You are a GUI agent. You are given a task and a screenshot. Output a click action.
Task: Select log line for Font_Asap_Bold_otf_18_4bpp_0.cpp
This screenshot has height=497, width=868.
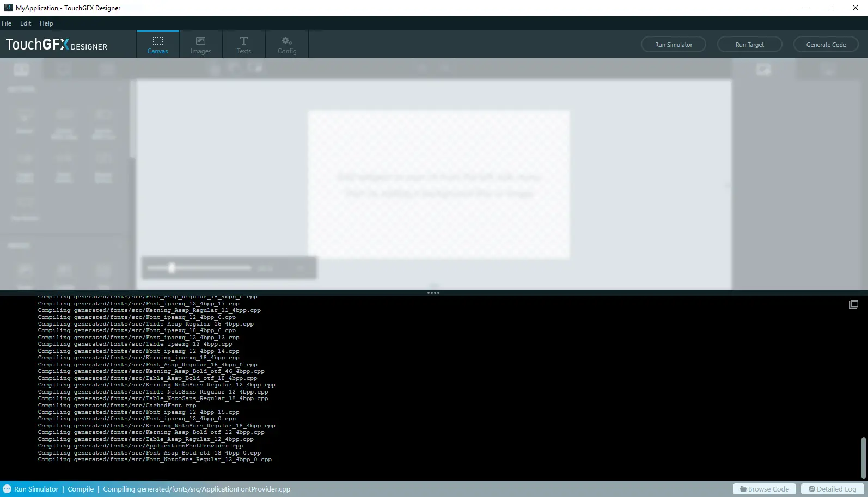pos(149,453)
